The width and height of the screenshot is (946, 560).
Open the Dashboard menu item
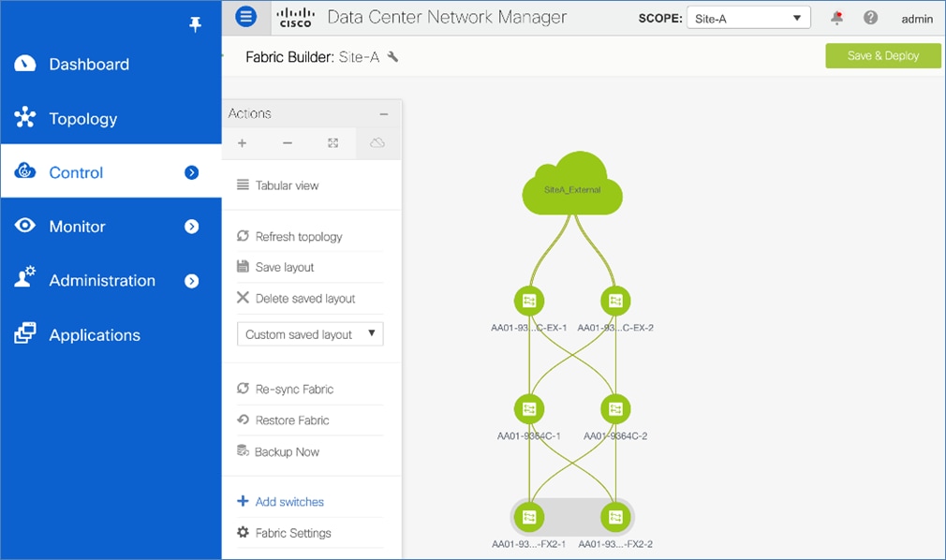click(x=111, y=64)
